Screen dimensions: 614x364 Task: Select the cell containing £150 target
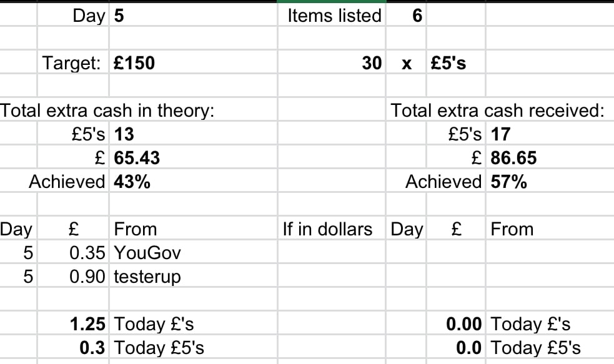(135, 63)
